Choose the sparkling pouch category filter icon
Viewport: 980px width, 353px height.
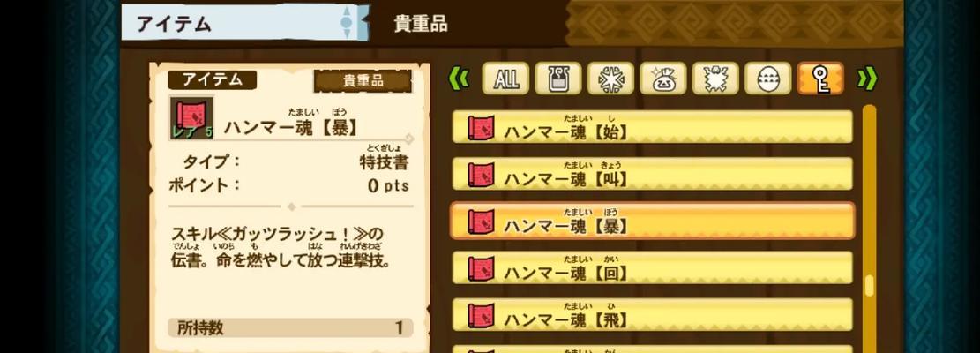[x=662, y=79]
